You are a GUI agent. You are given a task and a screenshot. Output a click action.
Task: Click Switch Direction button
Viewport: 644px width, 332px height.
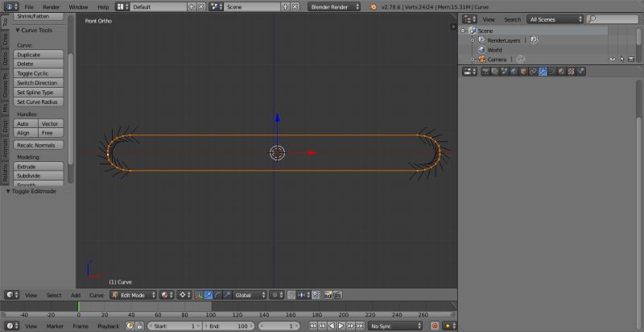(39, 83)
